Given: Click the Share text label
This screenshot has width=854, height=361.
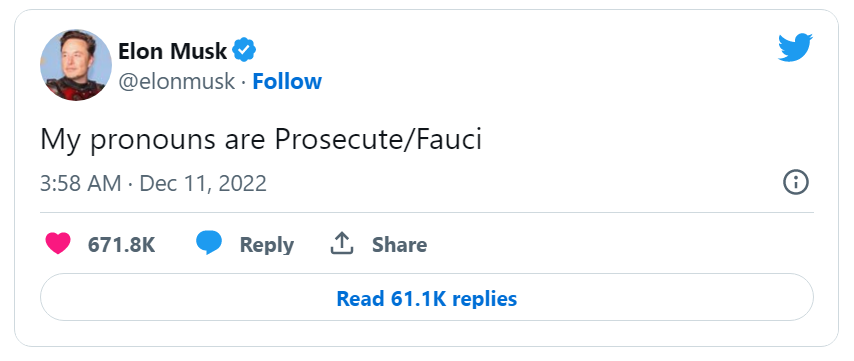Looking at the screenshot, I should 399,244.
